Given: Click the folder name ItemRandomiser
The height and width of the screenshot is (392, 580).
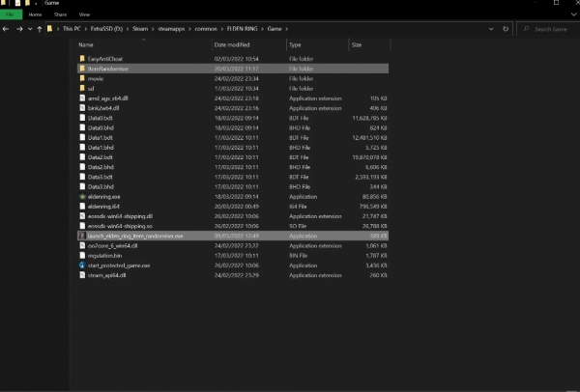Looking at the screenshot, I should click(x=108, y=69).
